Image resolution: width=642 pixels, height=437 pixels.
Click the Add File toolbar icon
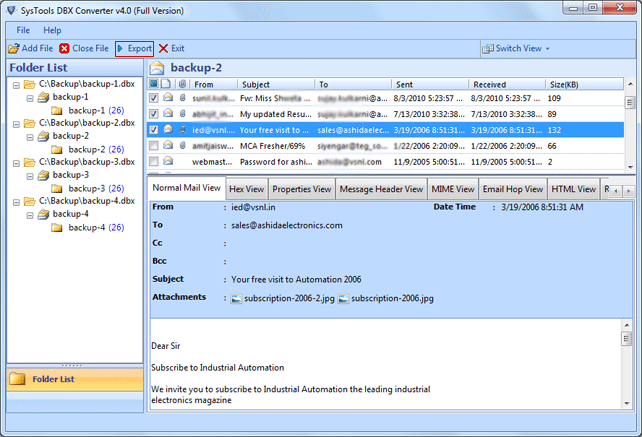(x=14, y=48)
